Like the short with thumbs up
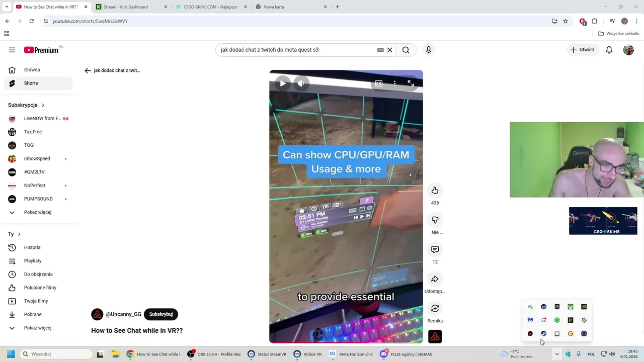The height and width of the screenshot is (362, 644). point(435,190)
